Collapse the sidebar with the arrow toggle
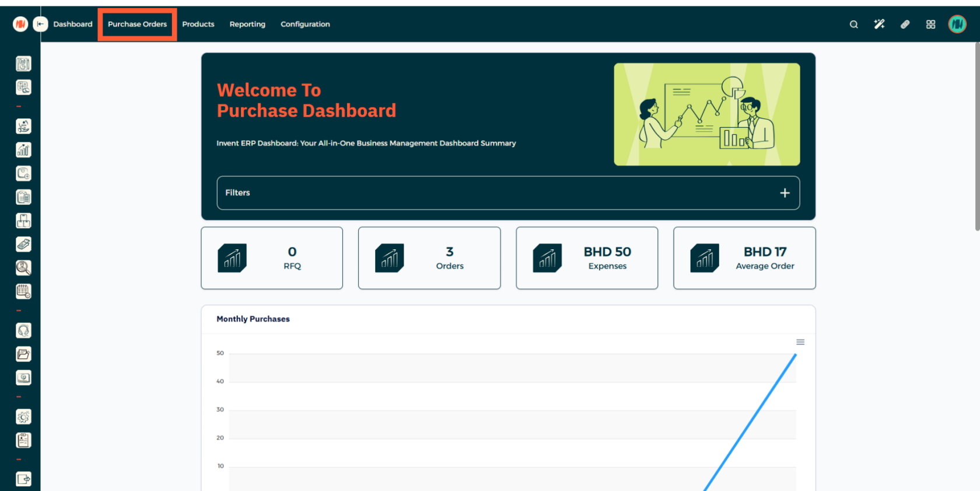Screen dimensions: 980x491 40,24
